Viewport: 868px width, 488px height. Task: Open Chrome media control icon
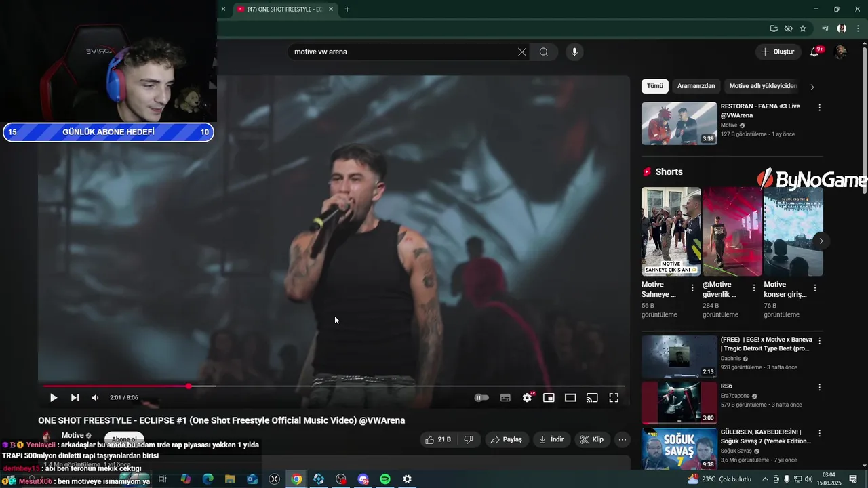825,28
